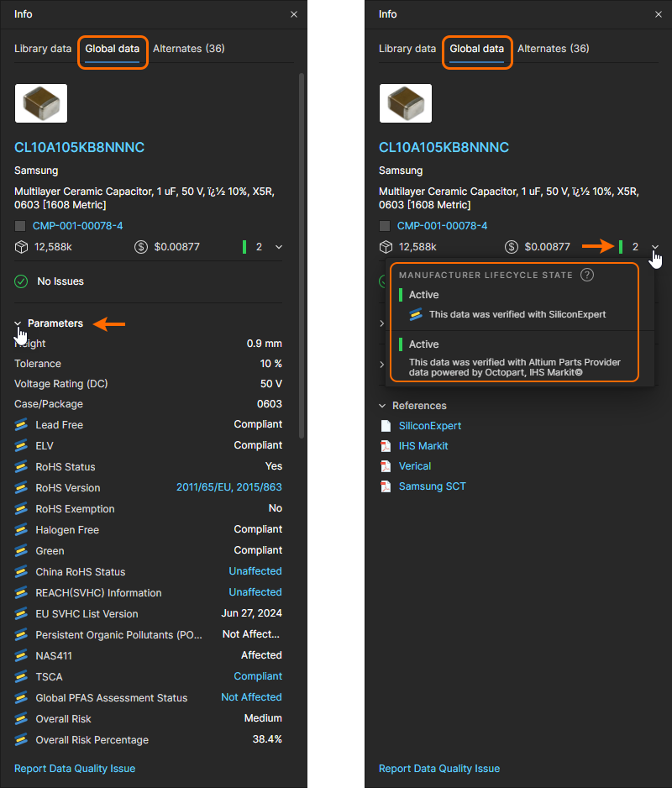
Task: Click the dollar price icon in left panel
Action: (x=141, y=247)
